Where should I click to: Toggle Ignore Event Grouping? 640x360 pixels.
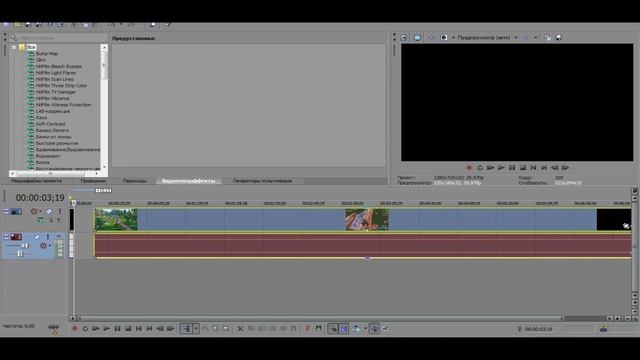click(x=385, y=329)
